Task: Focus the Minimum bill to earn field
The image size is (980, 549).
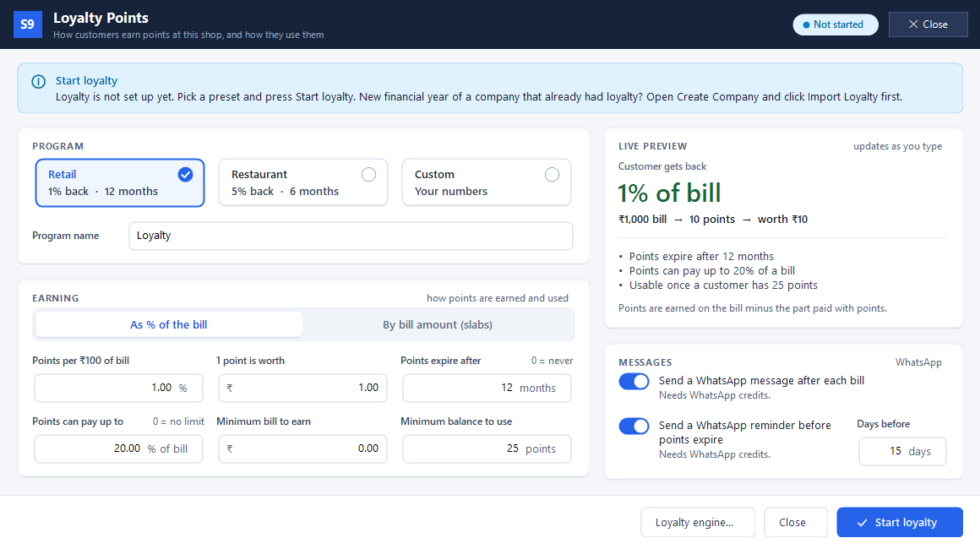Action: coord(302,449)
